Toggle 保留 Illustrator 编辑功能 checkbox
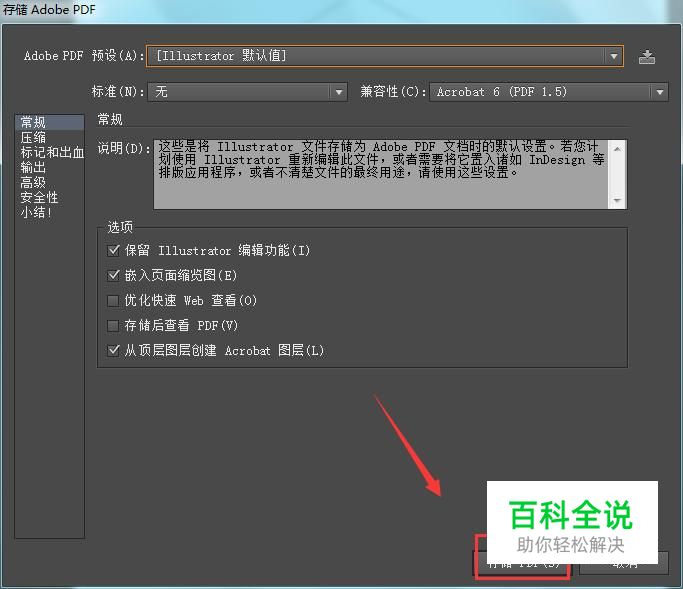The image size is (683, 589). [x=113, y=250]
